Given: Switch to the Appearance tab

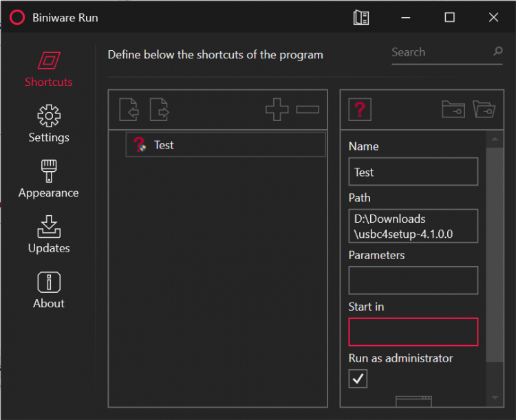Looking at the screenshot, I should point(49,179).
